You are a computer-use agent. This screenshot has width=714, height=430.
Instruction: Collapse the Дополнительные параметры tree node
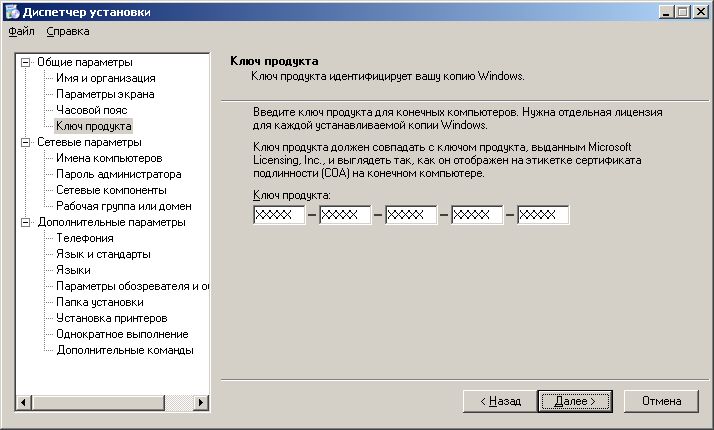[x=26, y=222]
